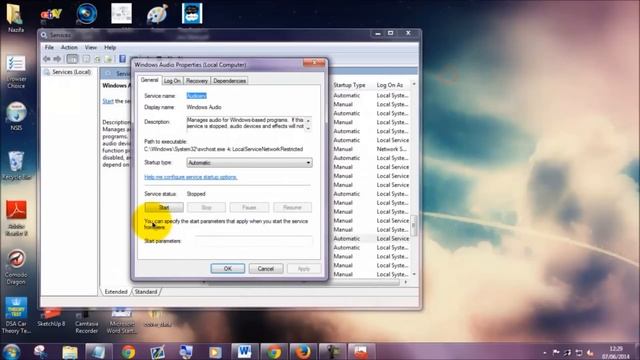Click the Resume button in properties dialog

click(x=292, y=207)
